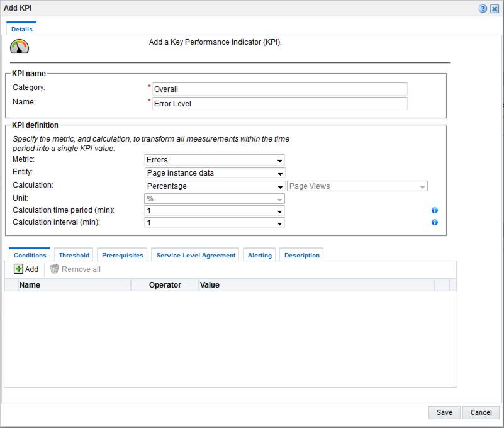Show info for Calculation time period

point(435,210)
